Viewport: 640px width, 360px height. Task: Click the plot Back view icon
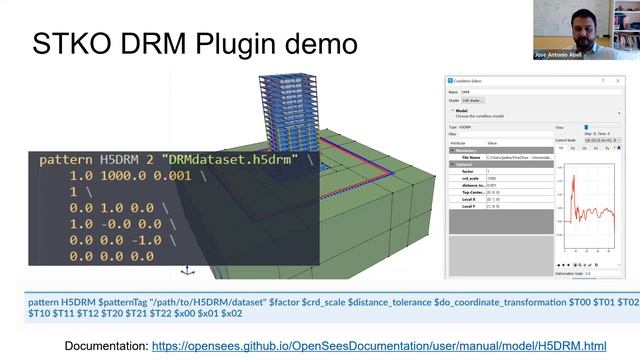coord(563,265)
